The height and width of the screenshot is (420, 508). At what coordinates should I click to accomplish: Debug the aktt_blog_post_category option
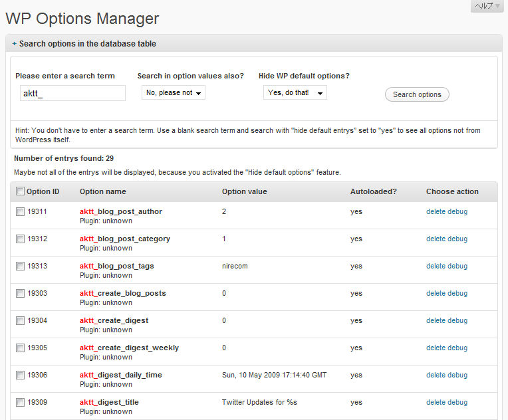pos(457,239)
